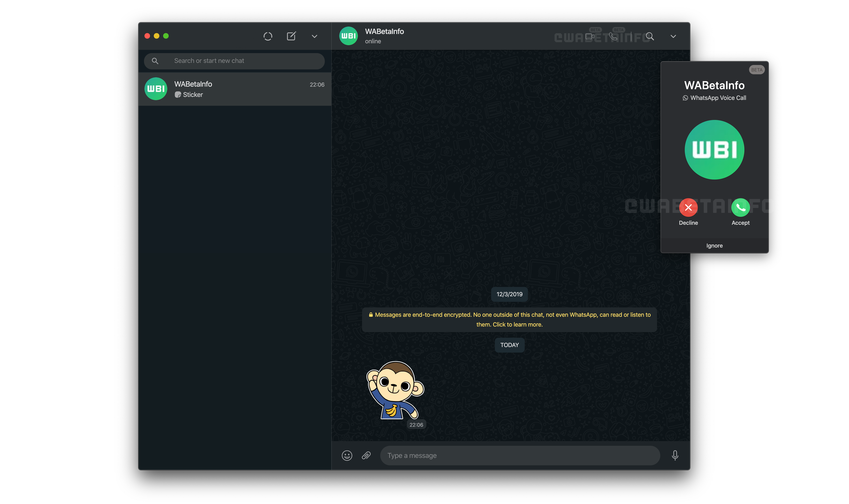The width and height of the screenshot is (849, 504).
Task: Click the search magnifier in sidebar
Action: (x=155, y=61)
